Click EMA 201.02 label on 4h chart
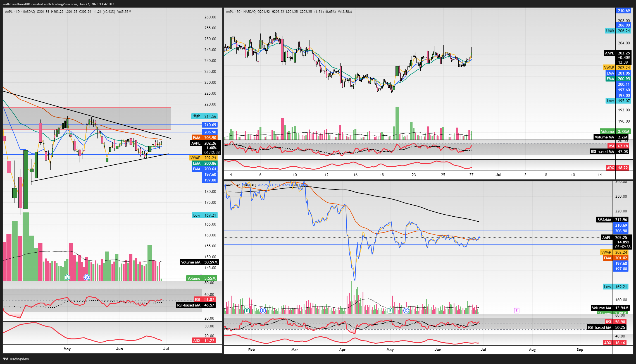Viewport: 636px width, 364px height. pyautogui.click(x=616, y=258)
